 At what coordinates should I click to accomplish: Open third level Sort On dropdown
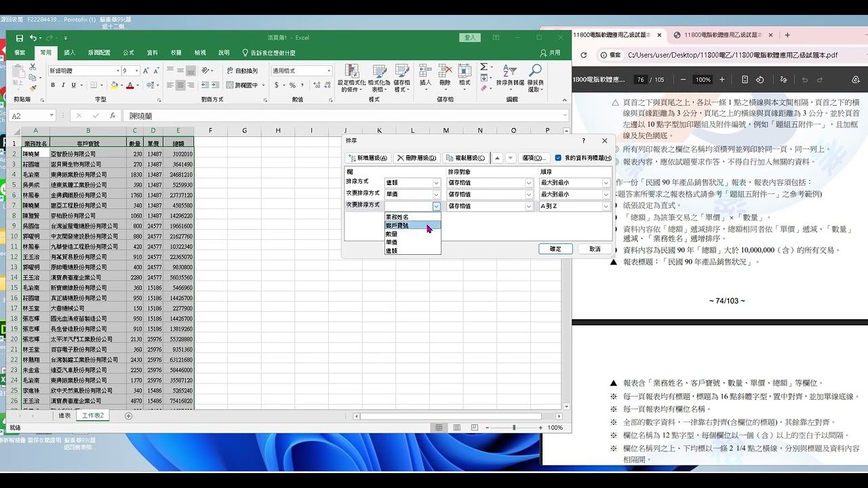(x=529, y=206)
